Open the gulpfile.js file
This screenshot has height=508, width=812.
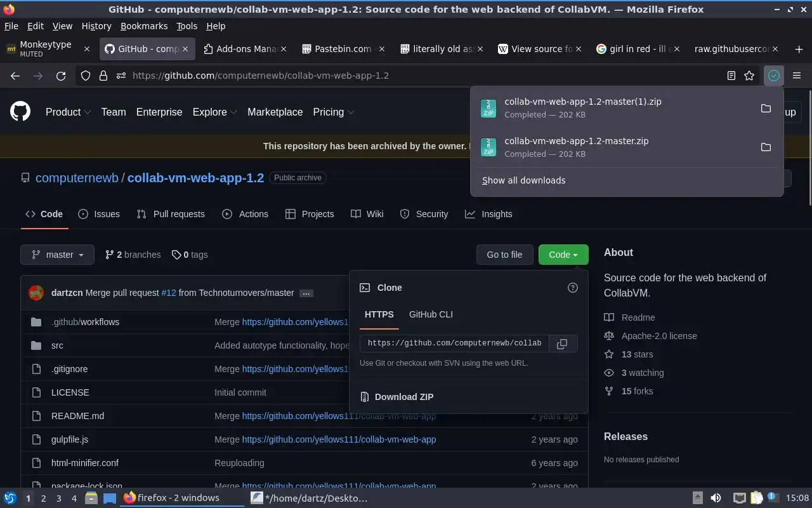tap(70, 439)
